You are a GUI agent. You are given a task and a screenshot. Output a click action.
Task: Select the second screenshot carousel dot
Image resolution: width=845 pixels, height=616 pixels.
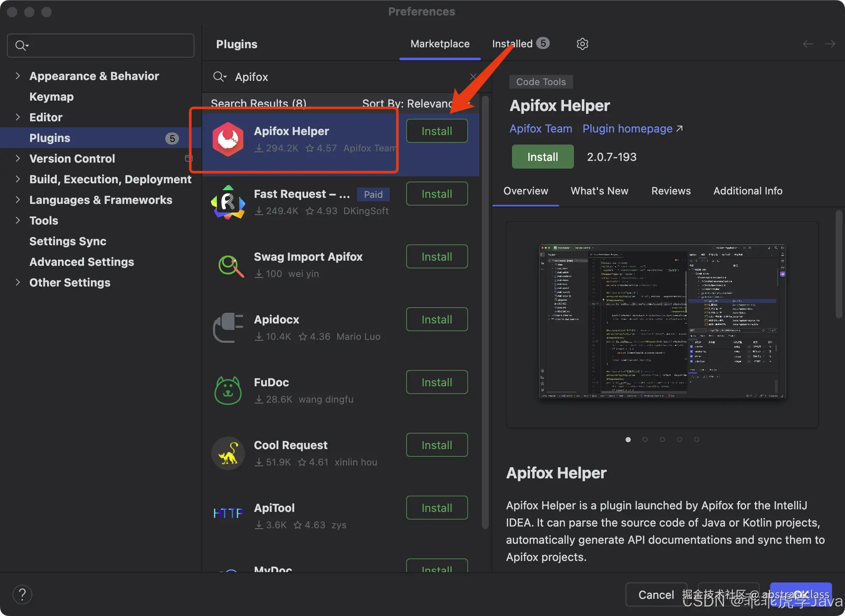tap(645, 439)
